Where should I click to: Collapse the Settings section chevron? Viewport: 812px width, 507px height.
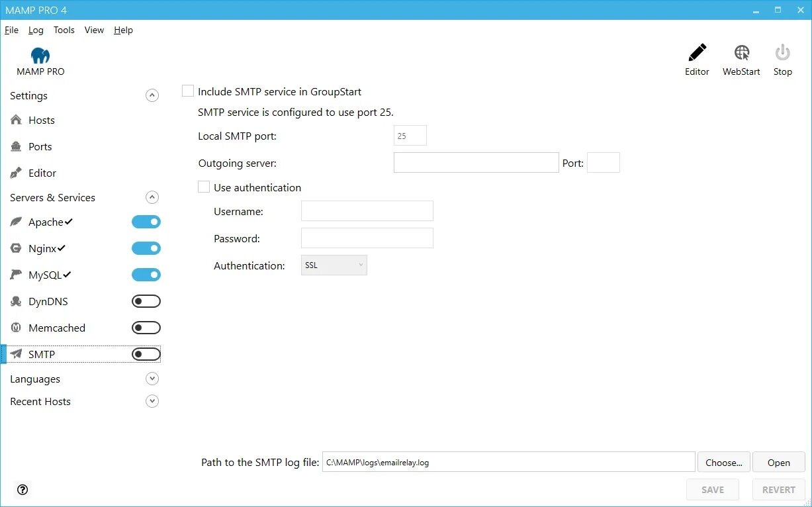(x=152, y=95)
